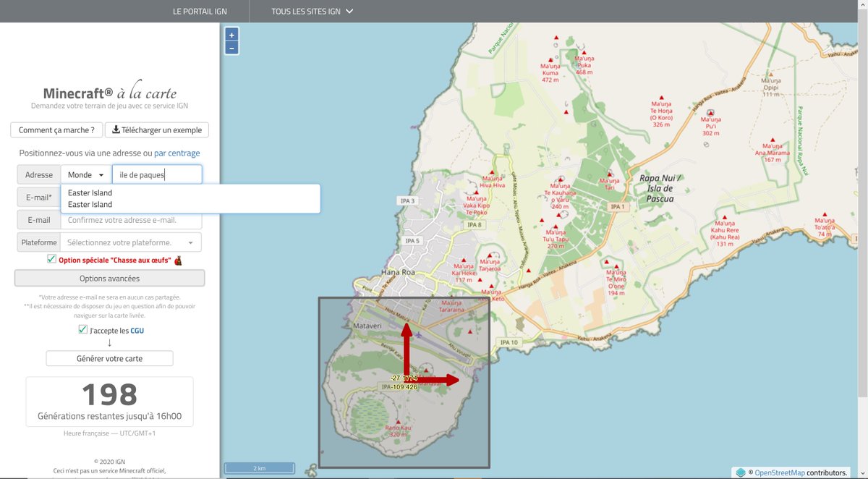868x479 pixels.
Task: Expand TOUS LES SITES IGN dropdown
Action: click(x=312, y=12)
